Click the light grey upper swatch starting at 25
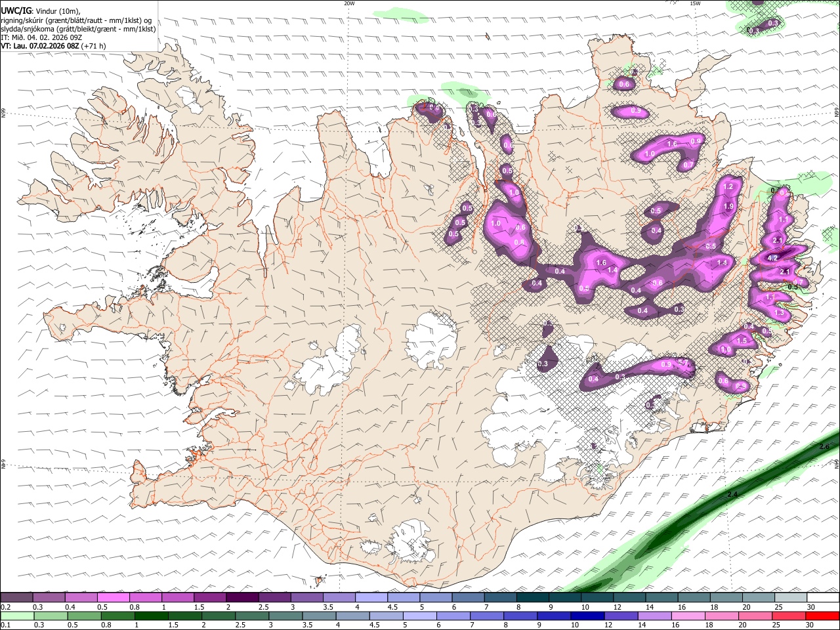 (791, 598)
